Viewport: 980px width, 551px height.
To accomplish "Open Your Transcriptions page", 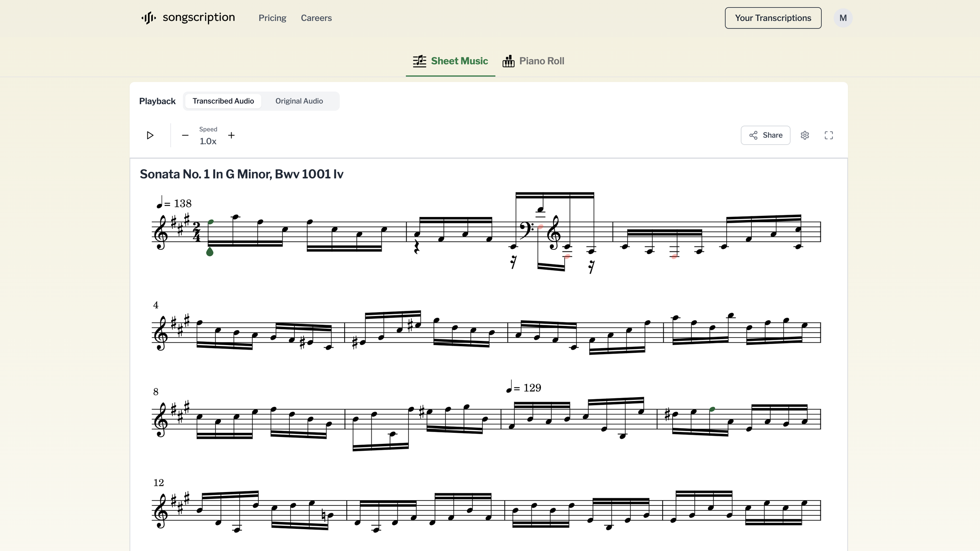I will click(x=773, y=18).
